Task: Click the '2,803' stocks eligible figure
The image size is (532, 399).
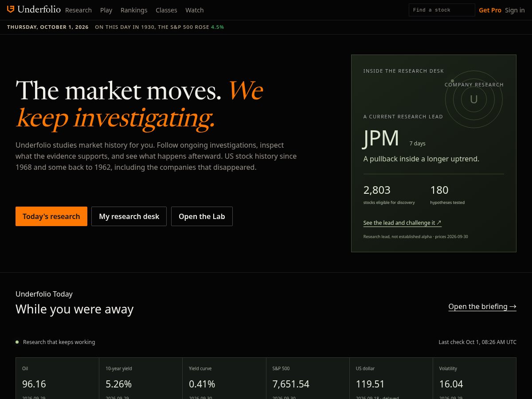Action: (x=377, y=190)
